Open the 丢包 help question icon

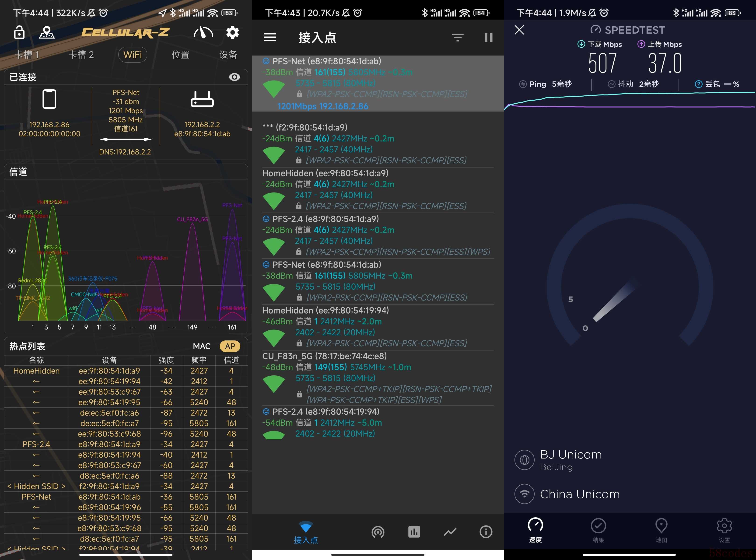pos(698,84)
